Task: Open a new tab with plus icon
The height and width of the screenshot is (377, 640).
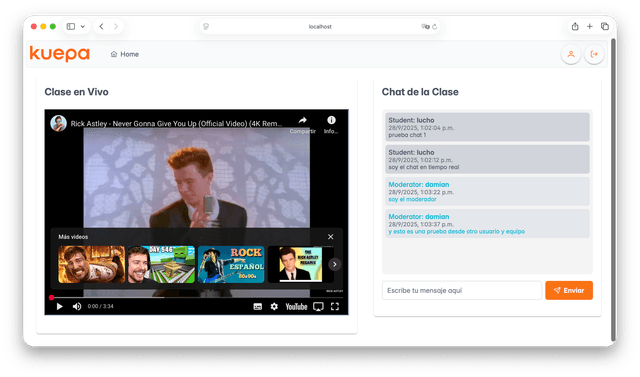Action: [x=589, y=27]
